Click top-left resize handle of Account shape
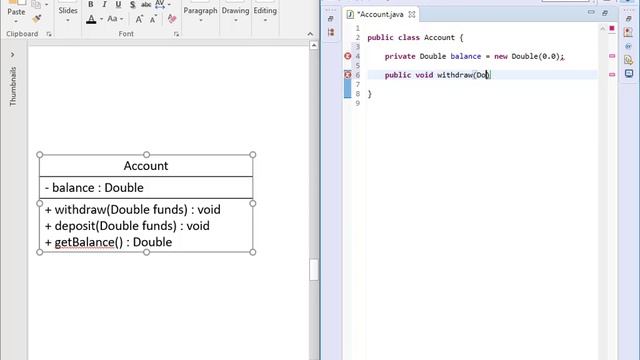 tap(40, 155)
